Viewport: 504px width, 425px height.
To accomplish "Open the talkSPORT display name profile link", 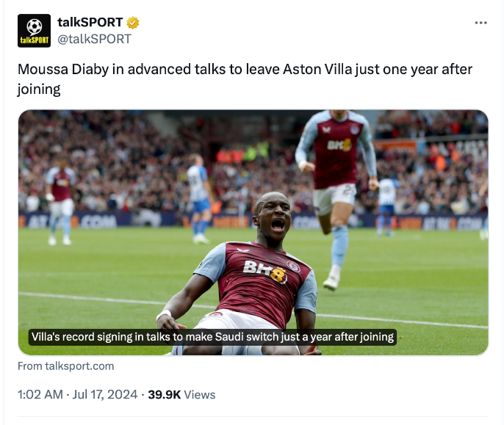I will 90,23.
